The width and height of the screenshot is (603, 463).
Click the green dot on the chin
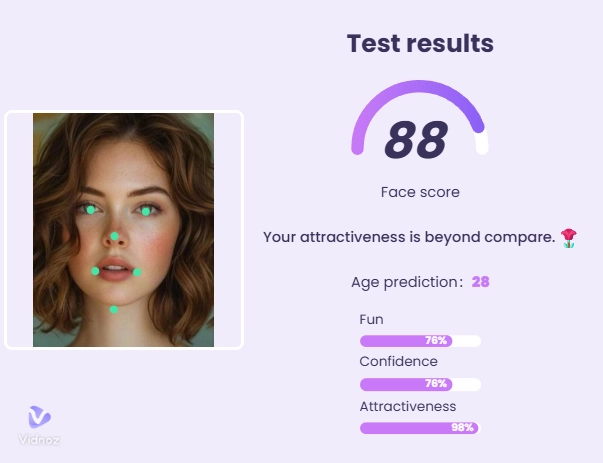(114, 309)
